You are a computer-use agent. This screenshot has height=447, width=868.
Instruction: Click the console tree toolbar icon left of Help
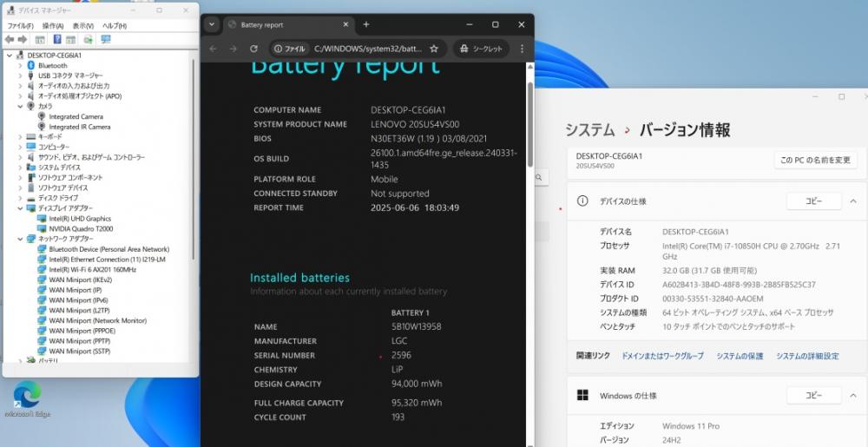40,39
